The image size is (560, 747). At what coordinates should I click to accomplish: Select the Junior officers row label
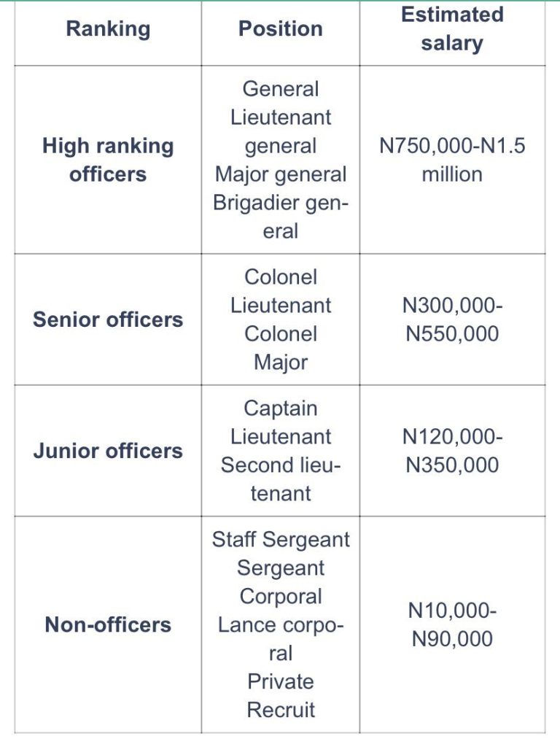click(x=108, y=450)
